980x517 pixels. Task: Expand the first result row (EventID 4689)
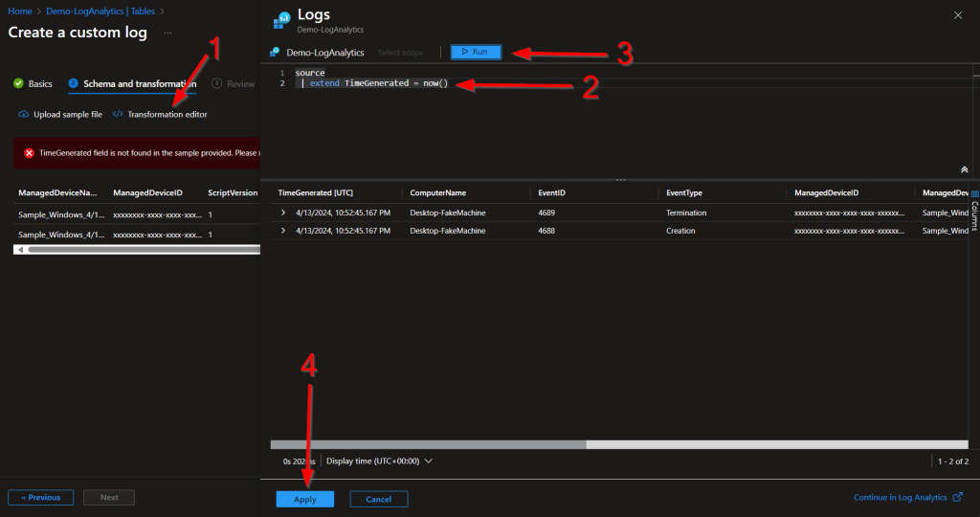(x=283, y=213)
